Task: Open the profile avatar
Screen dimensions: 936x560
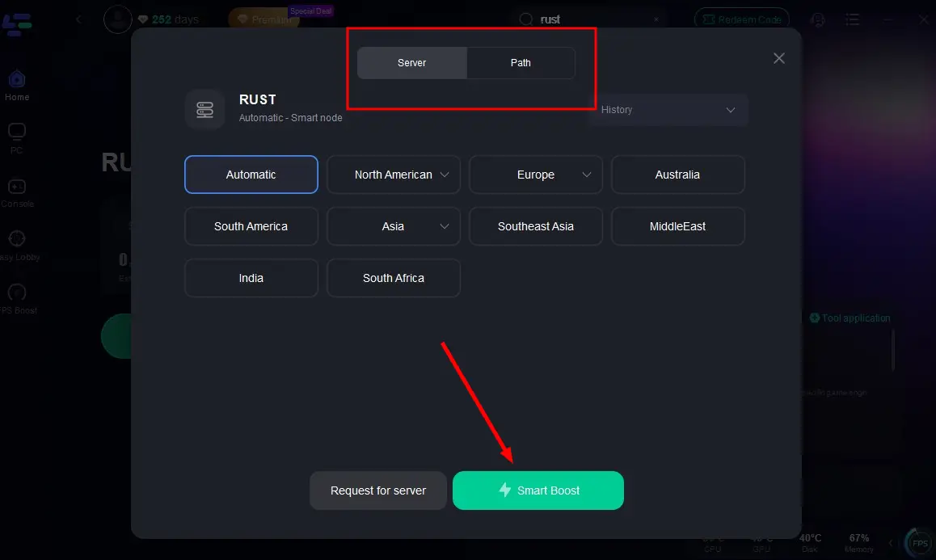Action: point(117,19)
